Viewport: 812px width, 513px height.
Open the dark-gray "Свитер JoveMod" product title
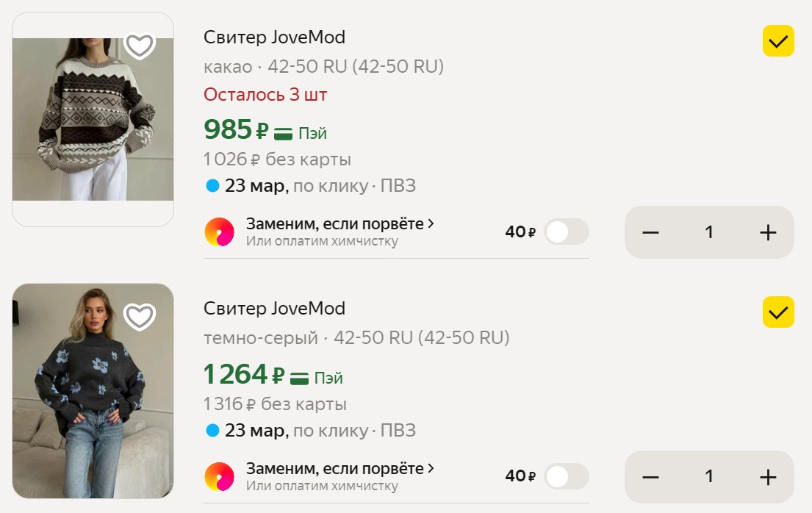click(x=274, y=308)
